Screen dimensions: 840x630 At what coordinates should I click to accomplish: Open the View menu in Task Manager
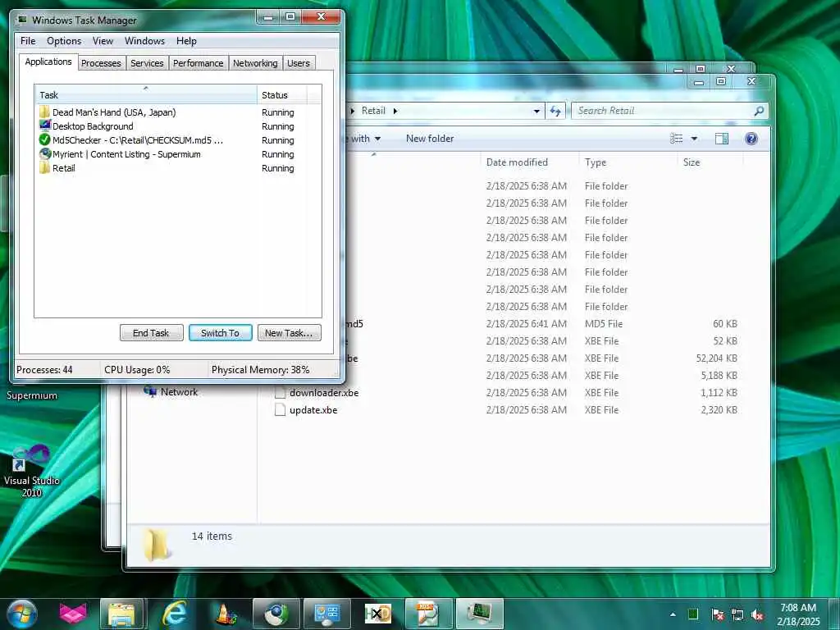click(103, 41)
